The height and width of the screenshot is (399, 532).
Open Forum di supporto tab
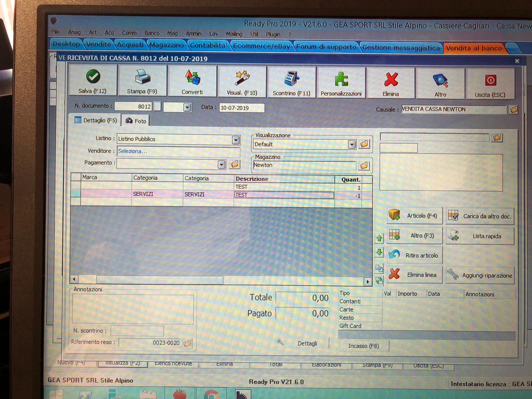(x=326, y=47)
